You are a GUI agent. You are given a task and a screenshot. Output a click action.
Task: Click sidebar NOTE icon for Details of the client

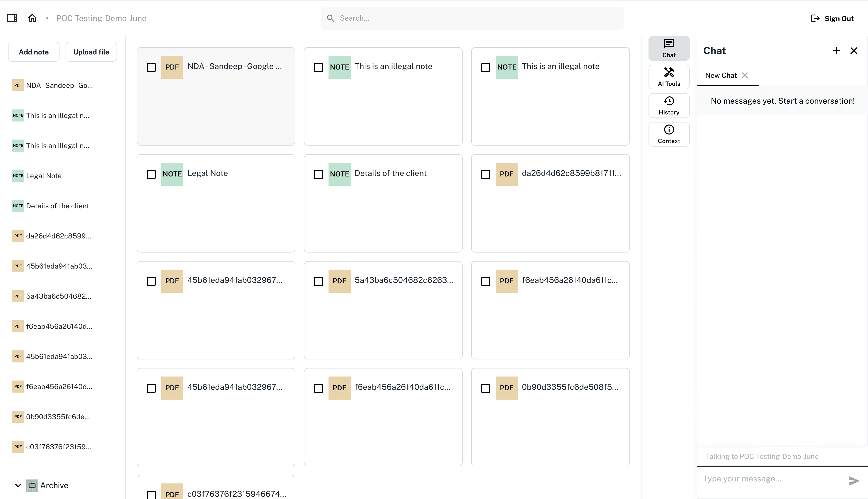click(x=18, y=206)
